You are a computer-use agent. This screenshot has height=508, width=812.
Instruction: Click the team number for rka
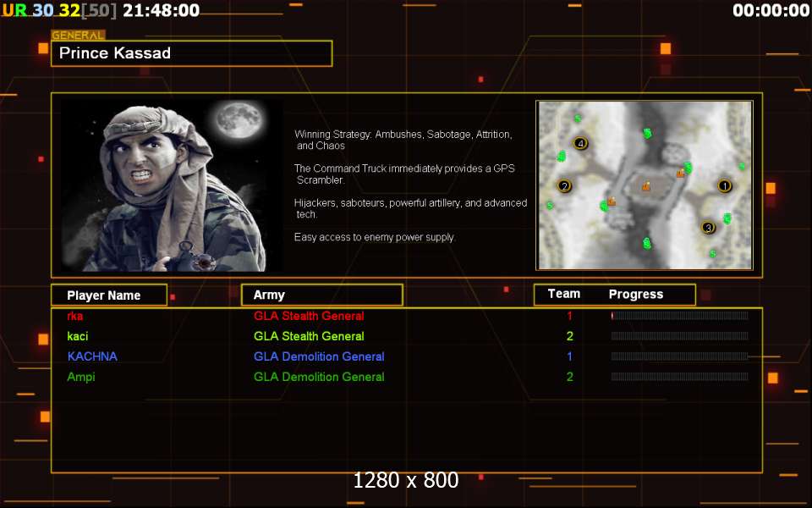point(569,316)
